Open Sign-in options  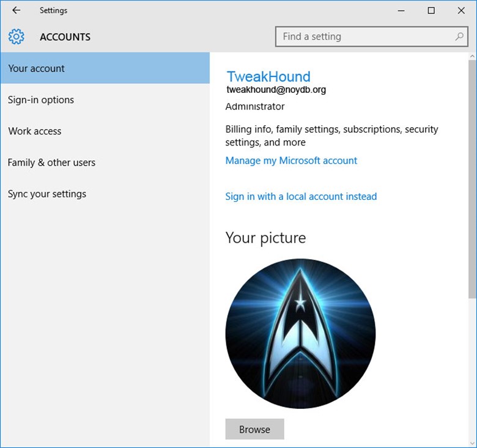coord(105,100)
